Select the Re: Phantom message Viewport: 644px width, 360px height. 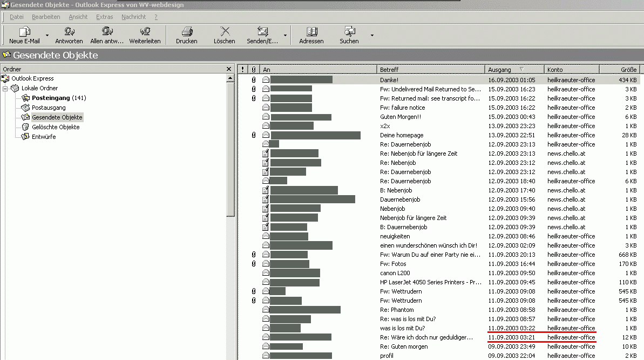tap(439, 310)
